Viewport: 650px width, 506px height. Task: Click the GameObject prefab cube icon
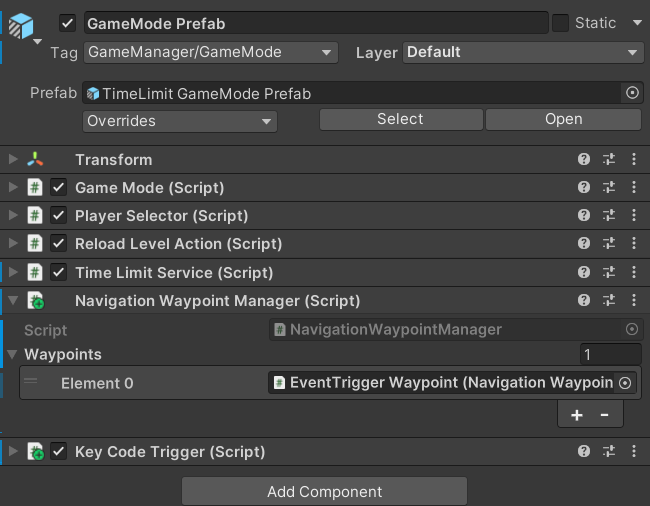21,26
